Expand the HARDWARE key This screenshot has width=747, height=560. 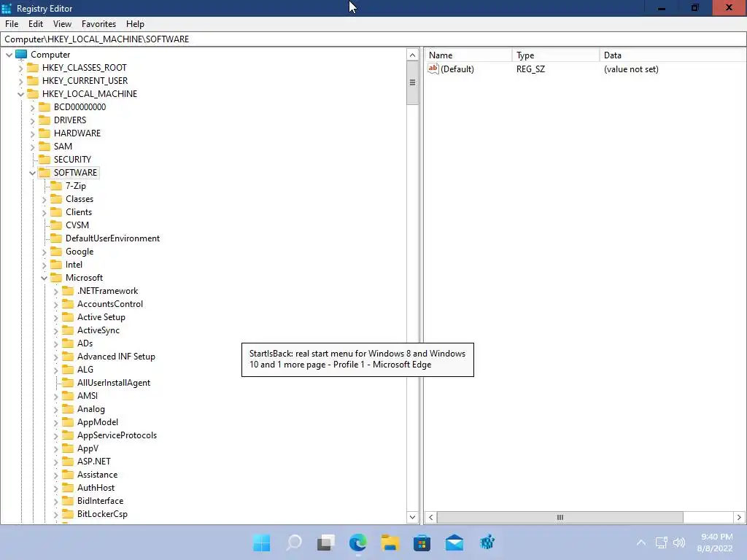point(32,134)
